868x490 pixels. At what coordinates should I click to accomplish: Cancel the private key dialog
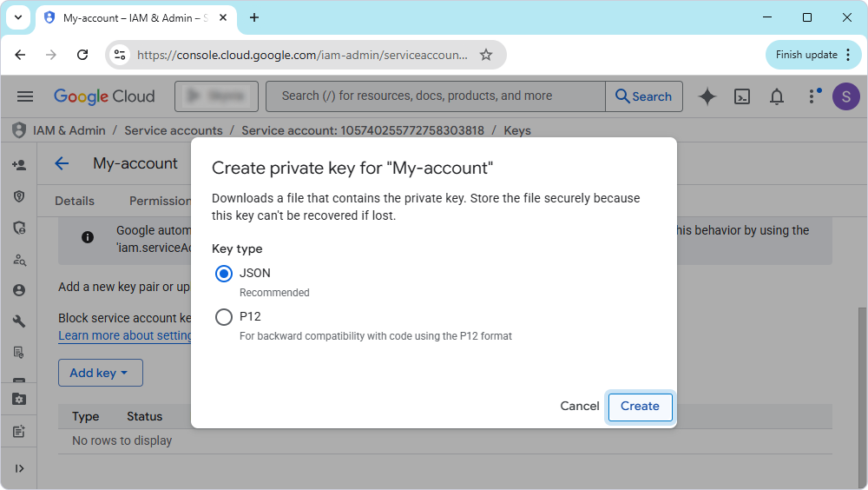[x=580, y=406]
